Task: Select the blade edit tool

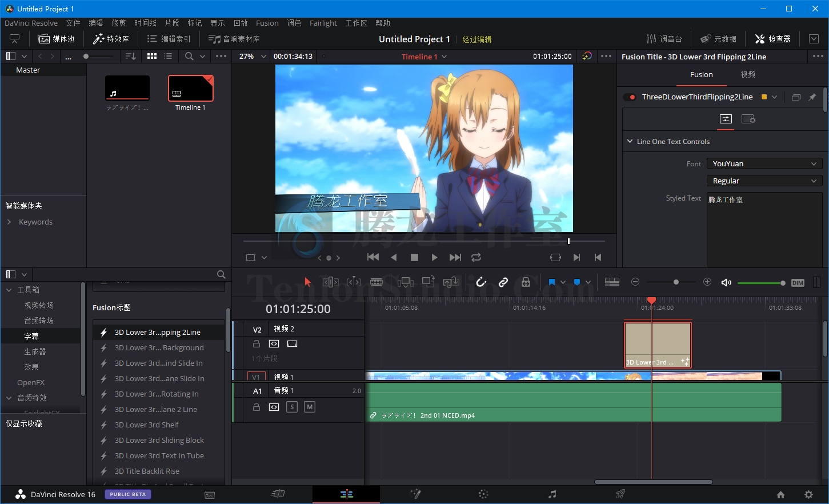Action: [x=377, y=282]
